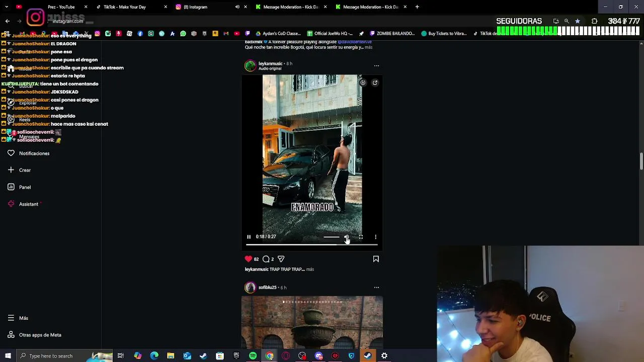Viewport: 644px width, 362px height.
Task: Mute the Instagram tab audio icon
Action: pyautogui.click(x=237, y=7)
